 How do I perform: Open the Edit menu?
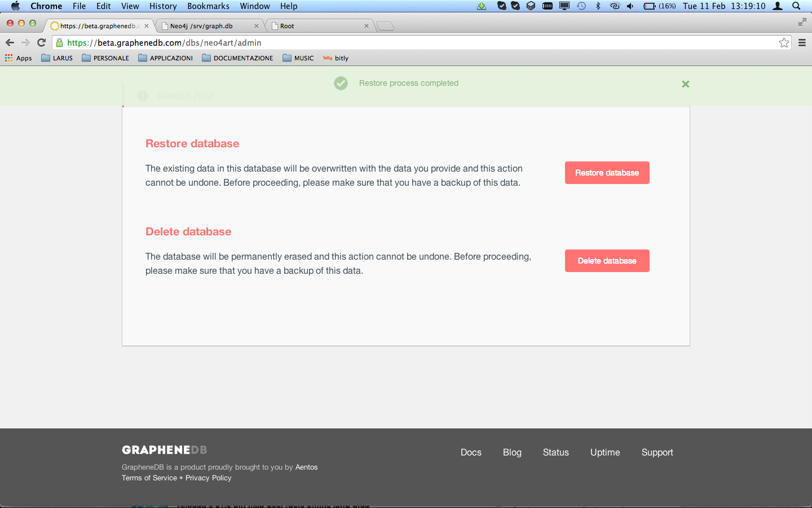click(103, 6)
